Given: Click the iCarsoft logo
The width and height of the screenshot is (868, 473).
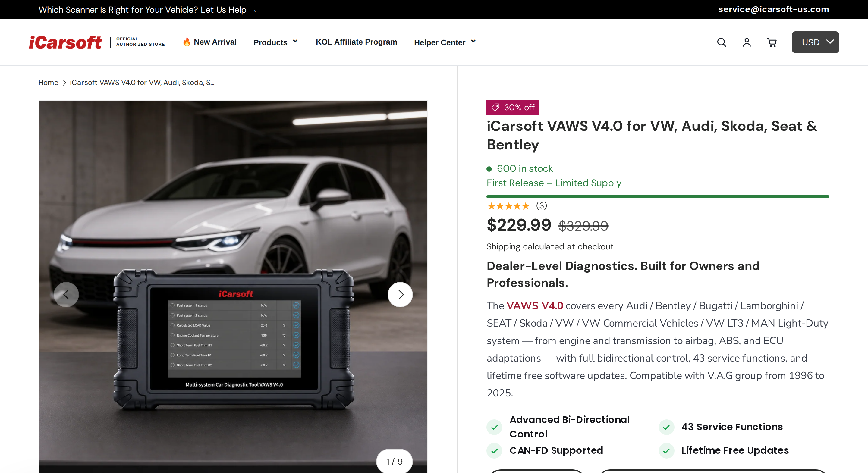Looking at the screenshot, I should 65,42.
